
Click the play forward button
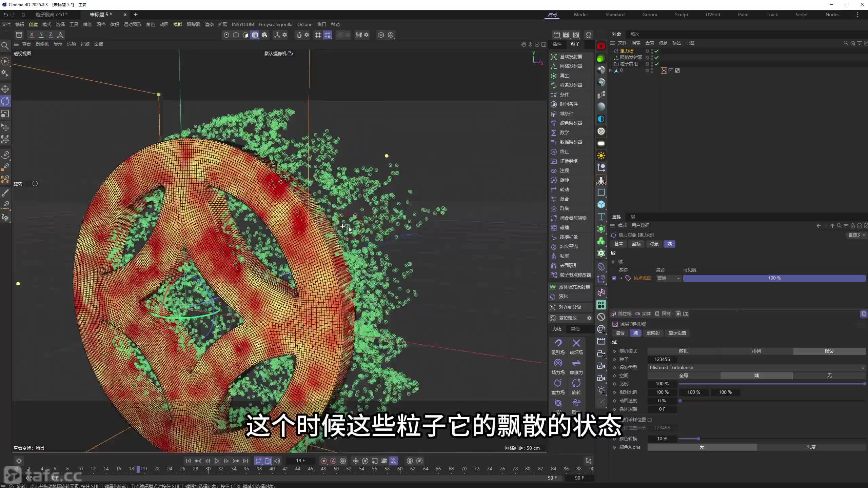click(217, 461)
